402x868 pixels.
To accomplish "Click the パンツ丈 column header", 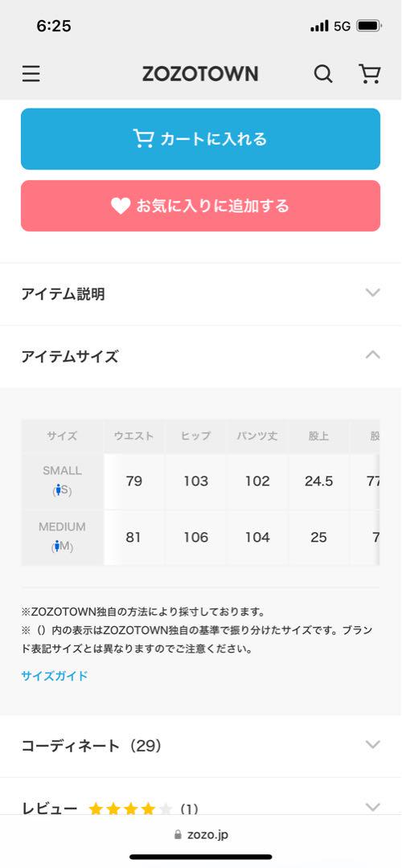I will coord(257,436).
